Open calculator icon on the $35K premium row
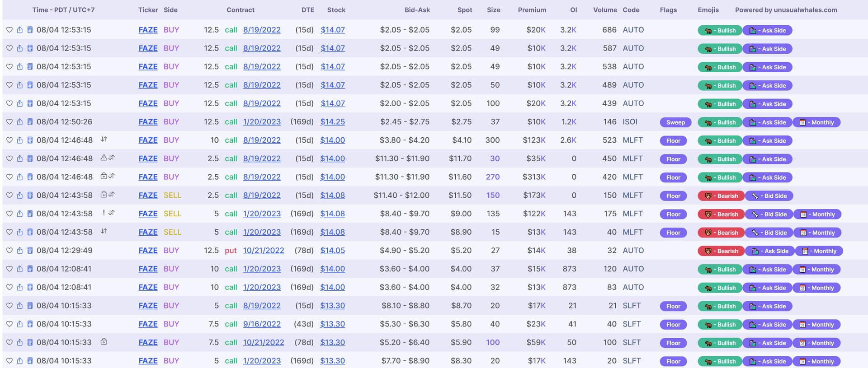The image size is (868, 368). tap(30, 158)
